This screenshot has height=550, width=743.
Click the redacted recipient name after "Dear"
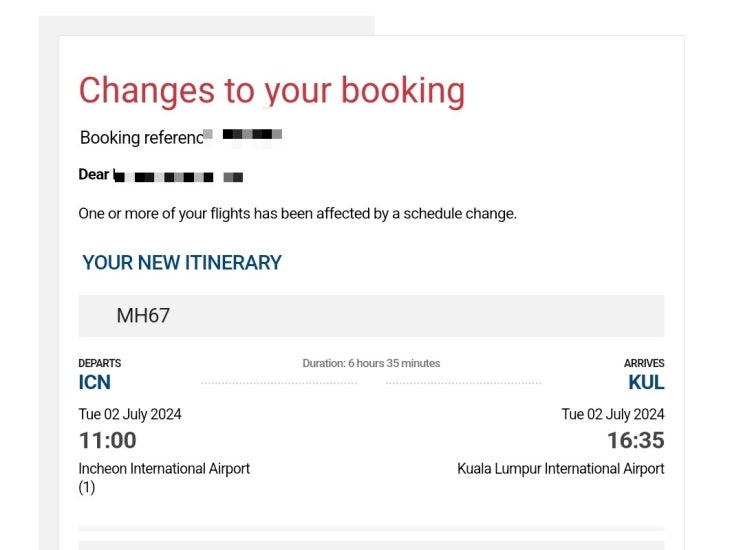click(178, 177)
